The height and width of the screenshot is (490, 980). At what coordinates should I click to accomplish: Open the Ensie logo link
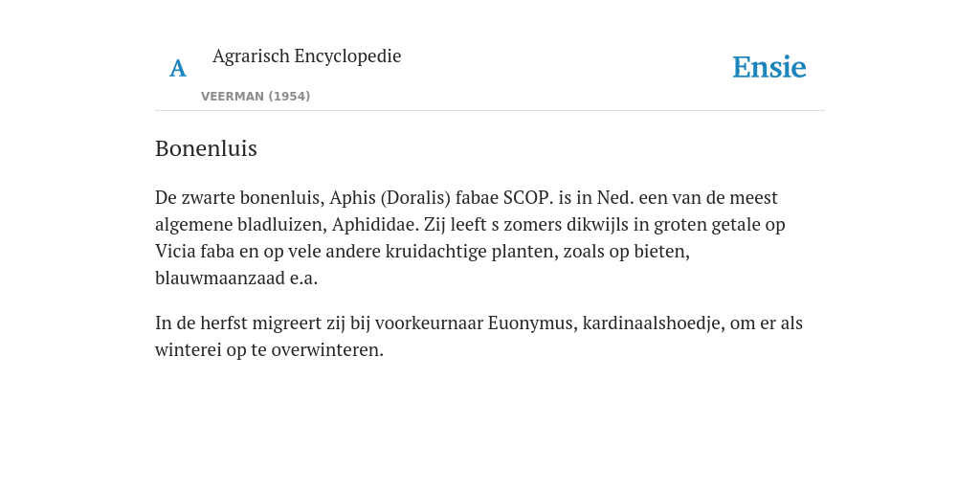[x=768, y=67]
